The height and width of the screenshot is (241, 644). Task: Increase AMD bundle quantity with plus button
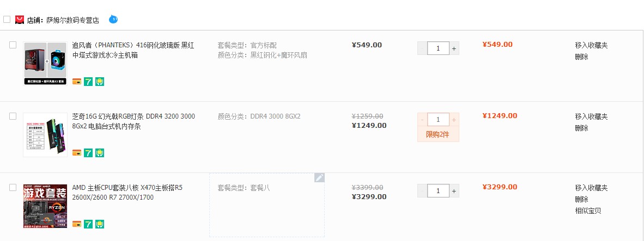click(x=454, y=191)
